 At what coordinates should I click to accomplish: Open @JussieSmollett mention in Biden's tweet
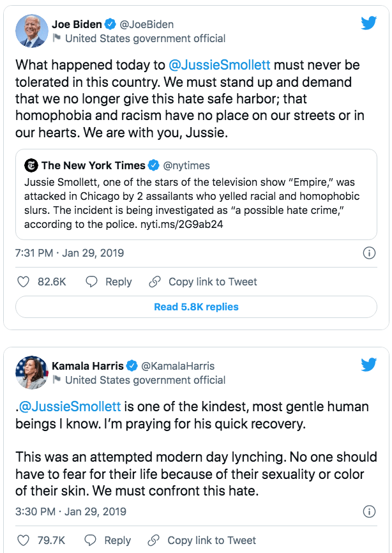[219, 65]
